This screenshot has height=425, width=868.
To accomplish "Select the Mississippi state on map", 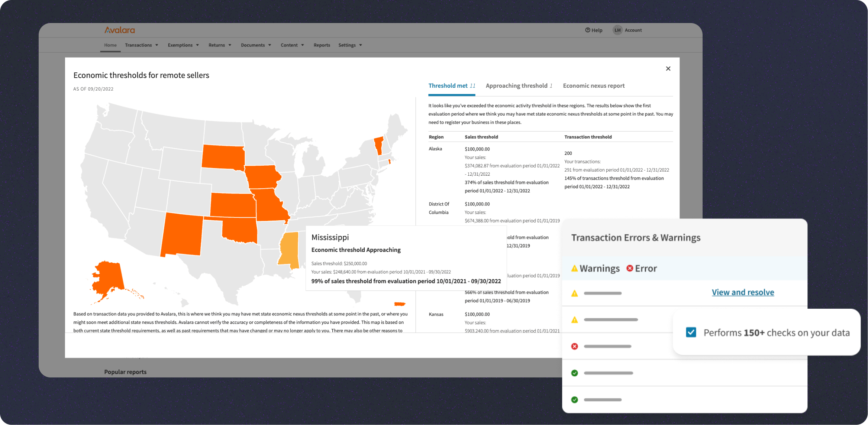I will coord(289,249).
